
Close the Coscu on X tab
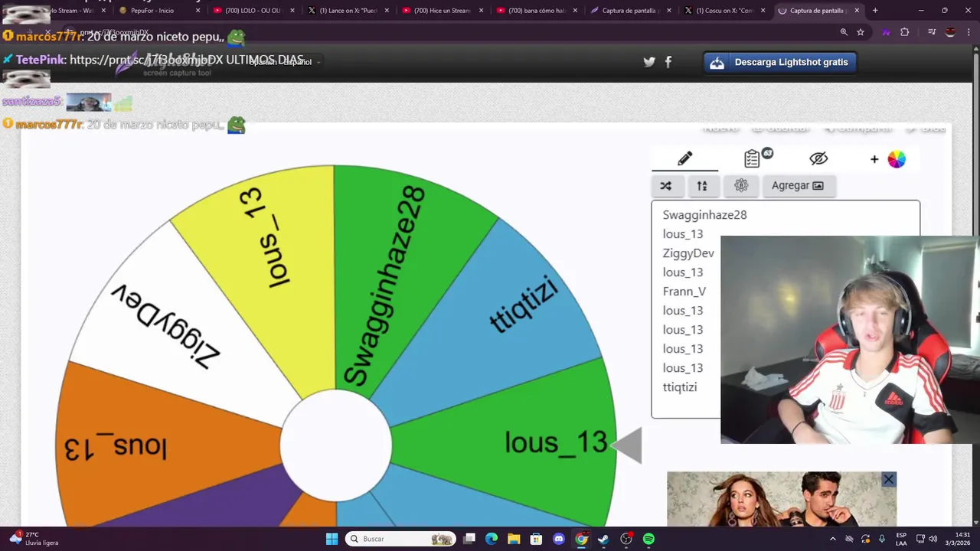(763, 11)
